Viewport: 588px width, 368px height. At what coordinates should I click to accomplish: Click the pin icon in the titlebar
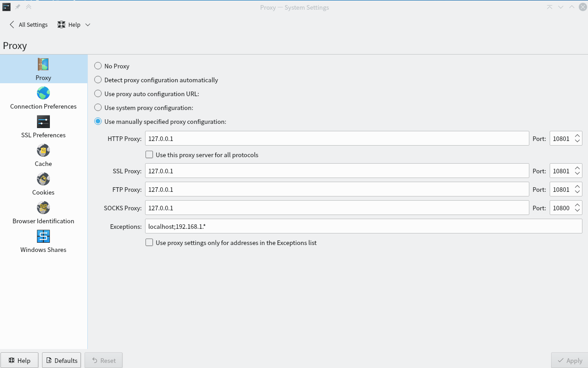click(18, 7)
